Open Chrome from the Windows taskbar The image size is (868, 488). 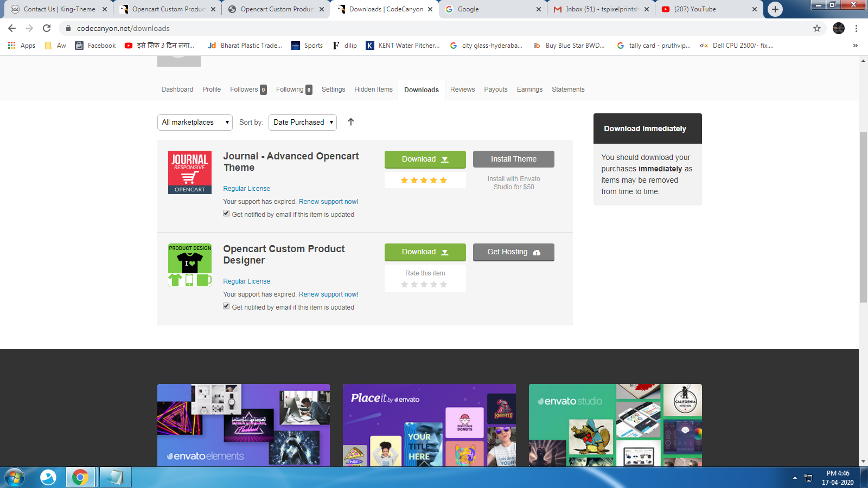point(80,477)
